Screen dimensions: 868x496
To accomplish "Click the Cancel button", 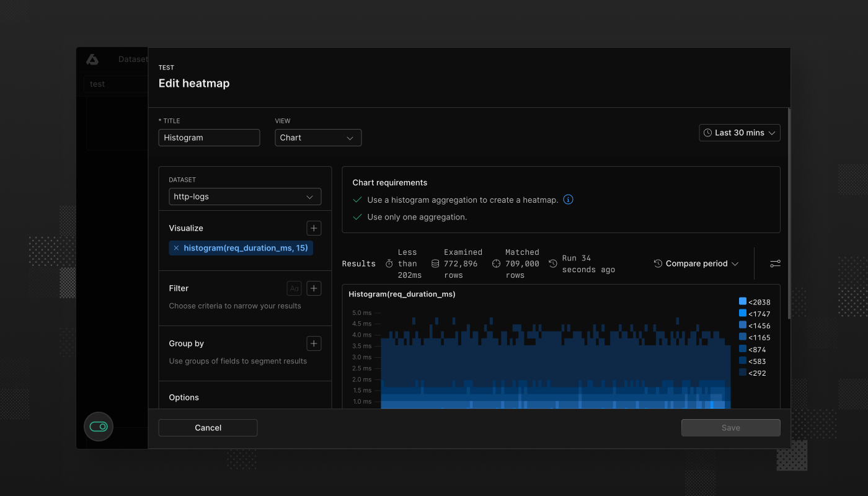I will click(208, 427).
